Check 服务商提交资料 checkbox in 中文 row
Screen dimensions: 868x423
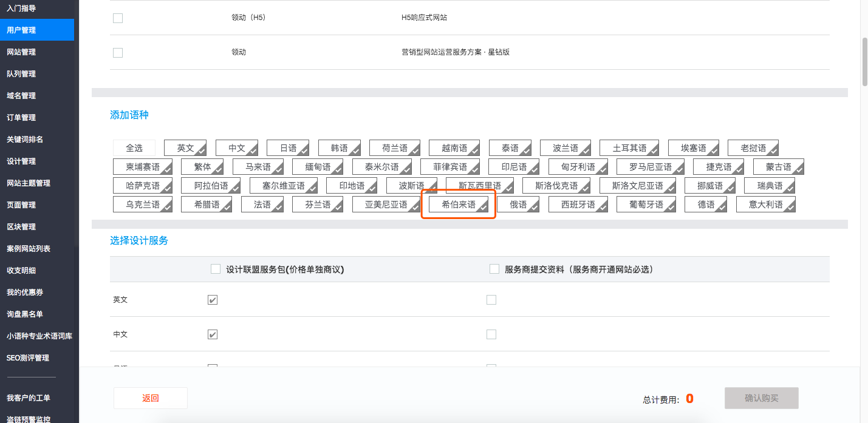click(491, 334)
